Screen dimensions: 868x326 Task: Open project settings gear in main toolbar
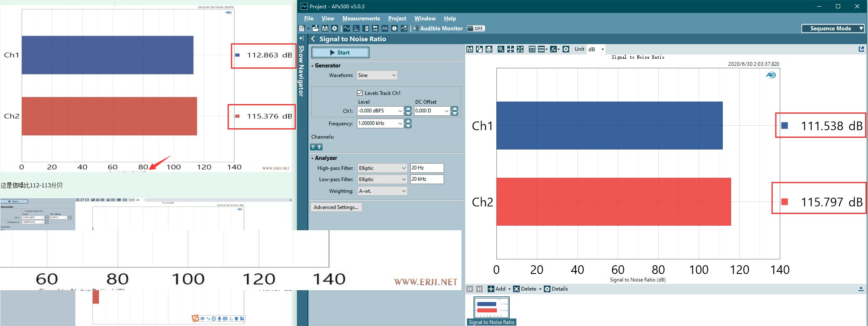(335, 28)
